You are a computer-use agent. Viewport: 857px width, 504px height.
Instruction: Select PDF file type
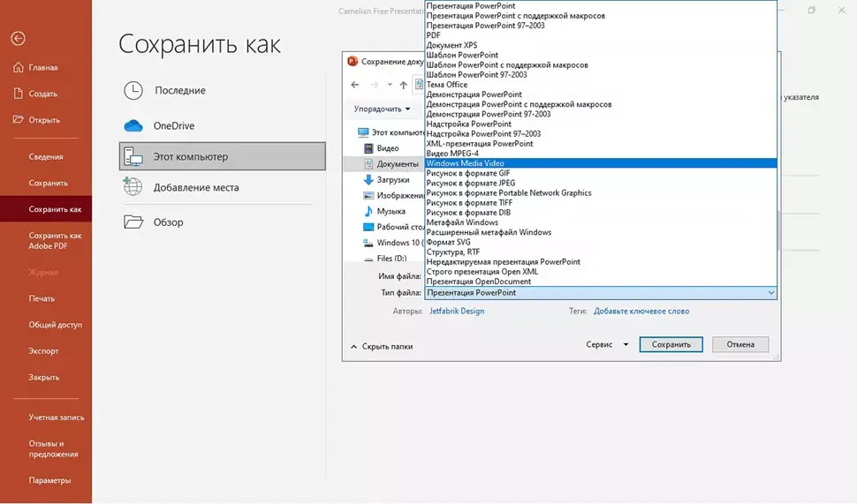coord(601,35)
